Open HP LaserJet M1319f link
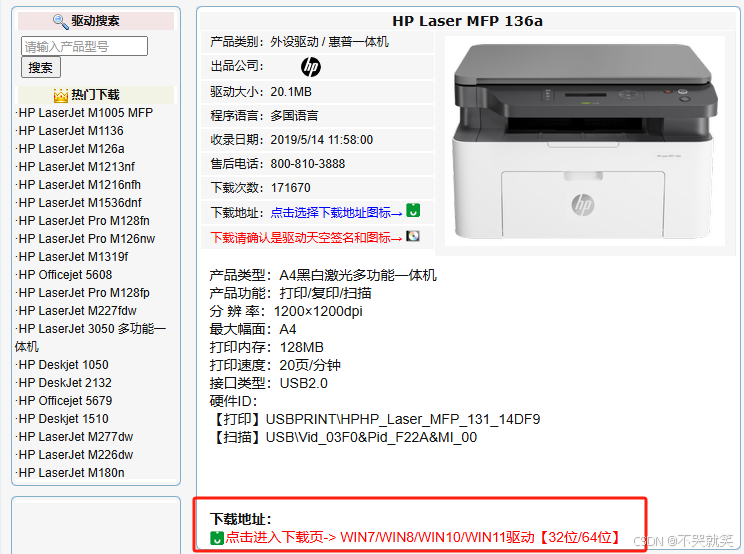Image resolution: width=744 pixels, height=554 pixels. point(73,257)
